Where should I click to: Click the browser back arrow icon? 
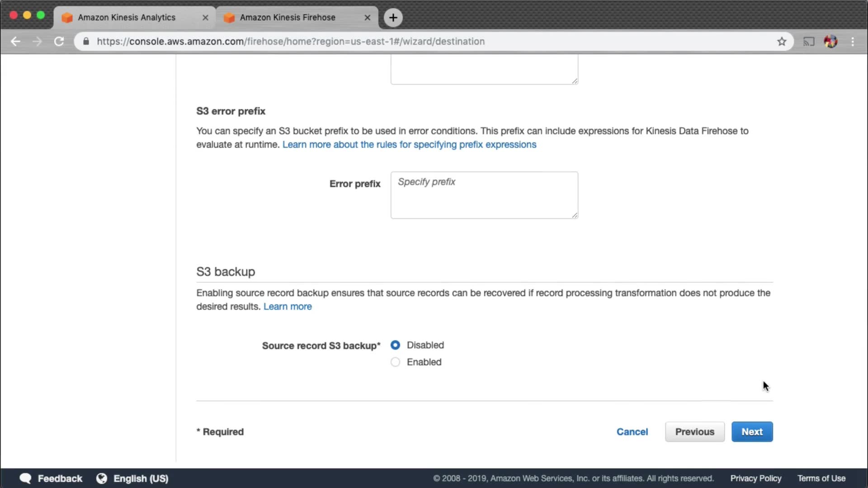click(15, 42)
